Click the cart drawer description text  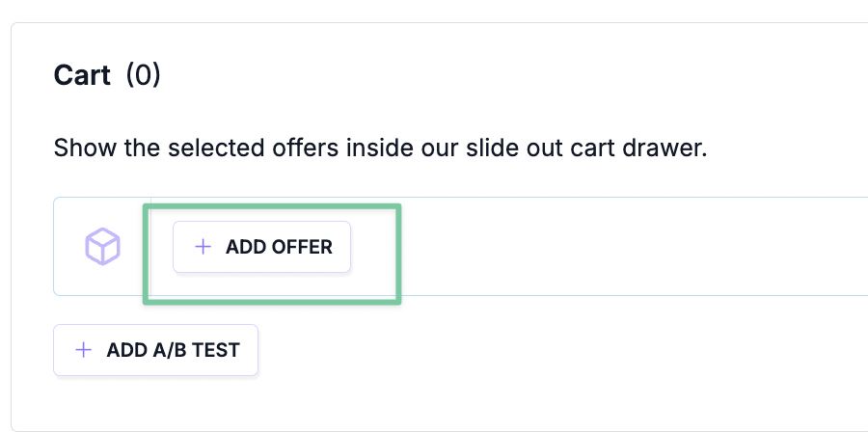[x=380, y=149]
